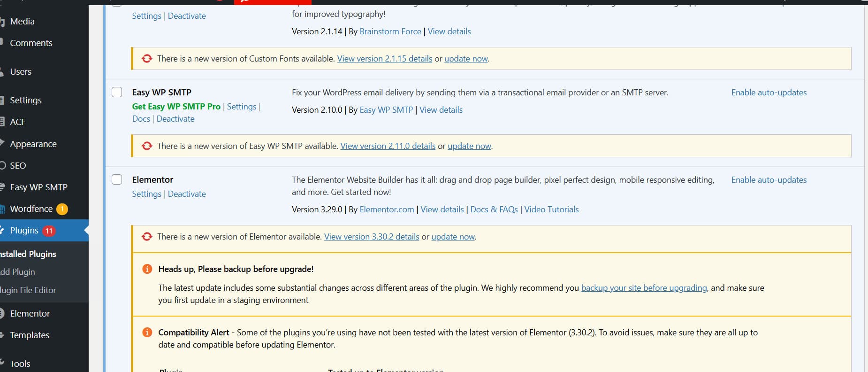Image resolution: width=868 pixels, height=372 pixels.
Task: Click Elementor update refresh icon
Action: (147, 236)
